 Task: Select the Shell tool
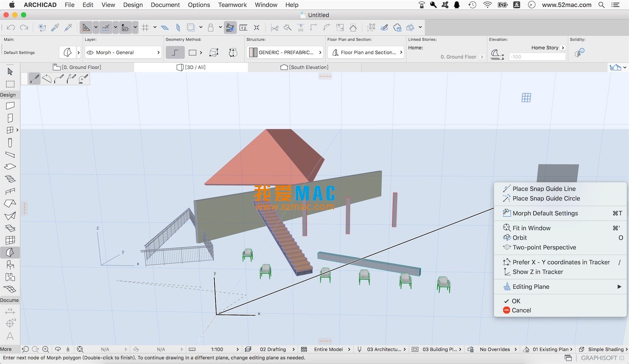(x=10, y=216)
